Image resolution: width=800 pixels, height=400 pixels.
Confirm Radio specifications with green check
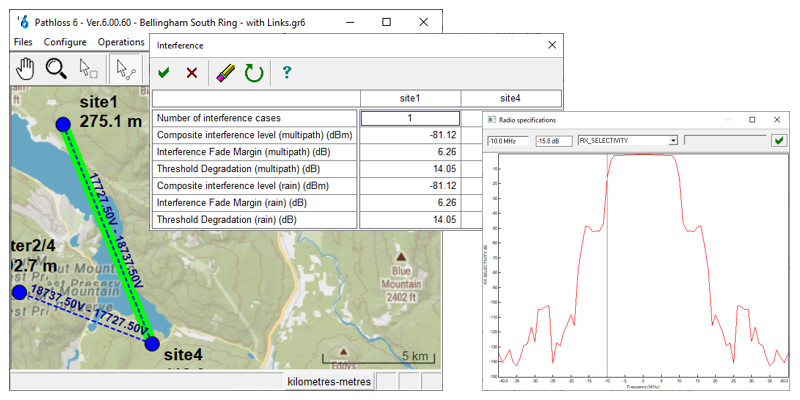tap(779, 141)
